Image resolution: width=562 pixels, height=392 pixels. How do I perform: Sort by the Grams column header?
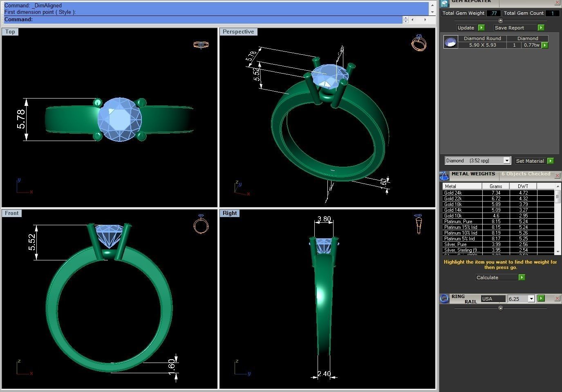coord(496,186)
